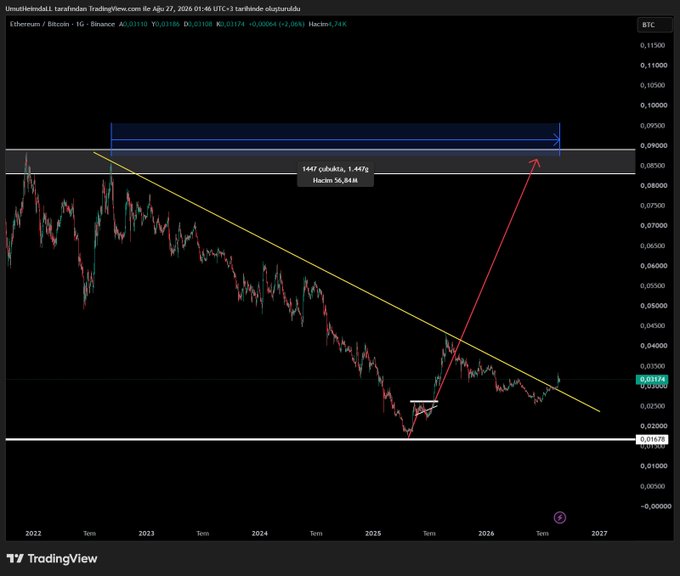Click the 0,10500 price axis label
Screen dimensions: 680x576
click(653, 85)
